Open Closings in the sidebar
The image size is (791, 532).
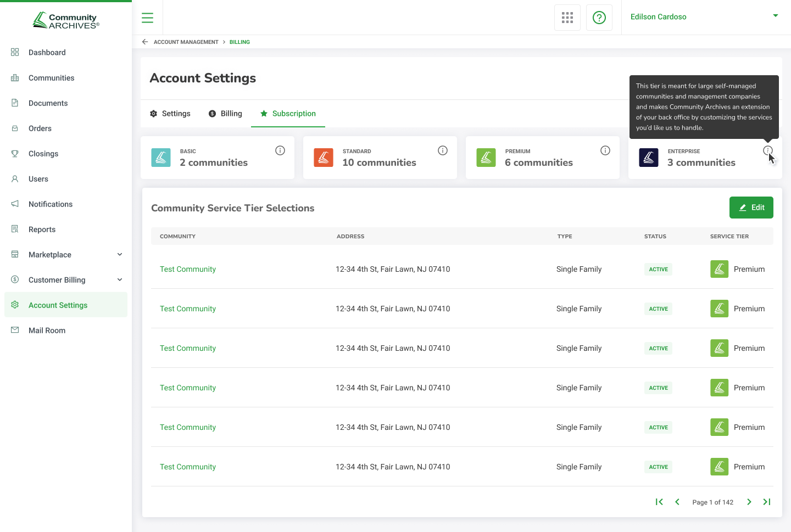click(66, 154)
